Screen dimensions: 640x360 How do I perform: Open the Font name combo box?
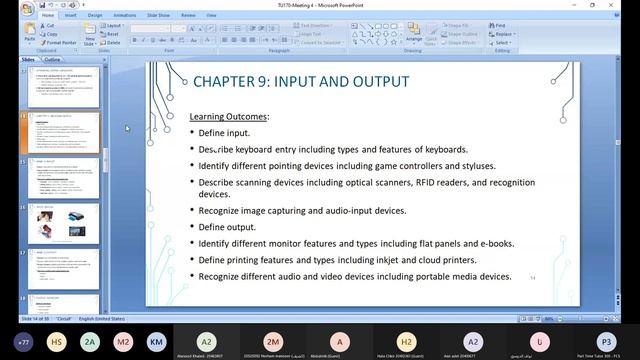point(150,29)
